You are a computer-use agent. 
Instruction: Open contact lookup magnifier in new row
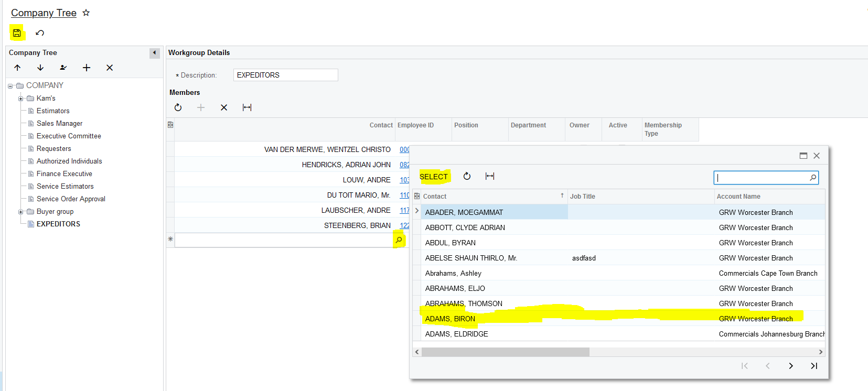[399, 240]
